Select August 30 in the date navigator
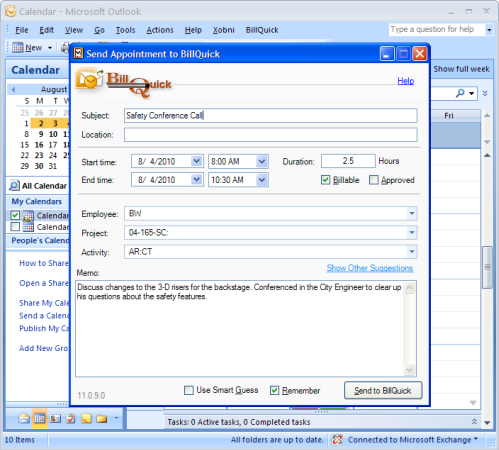This screenshot has width=499, height=450. 39,166
